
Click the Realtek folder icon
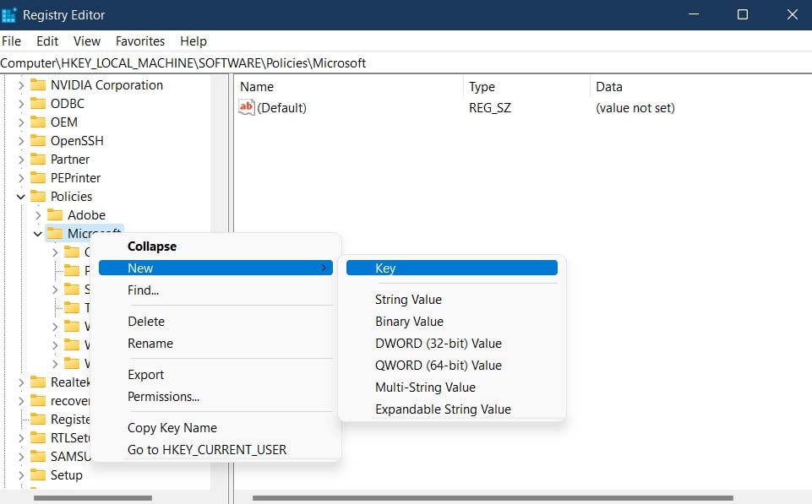(38, 382)
